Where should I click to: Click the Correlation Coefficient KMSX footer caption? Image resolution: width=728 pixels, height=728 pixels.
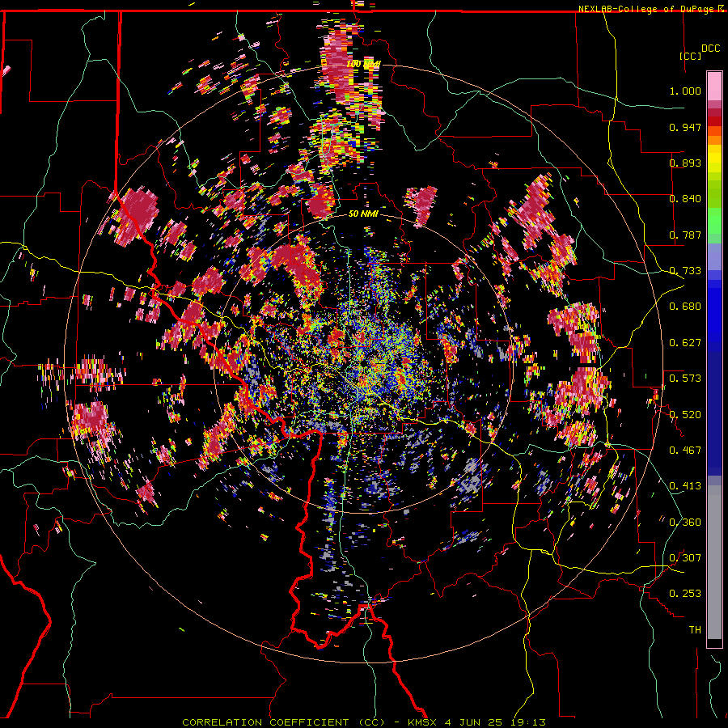pyautogui.click(x=364, y=722)
